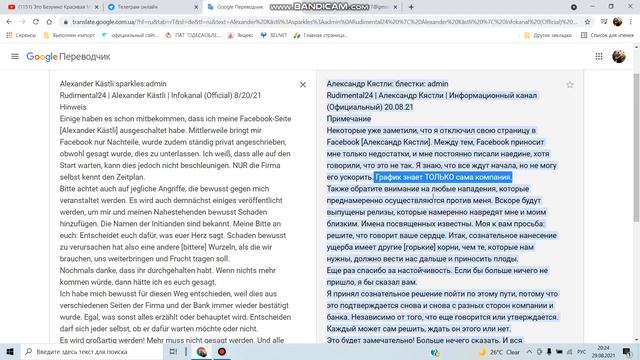This screenshot has width=640, height=360.
Task: Open the Chrome three-dot menu
Action: coord(631,22)
